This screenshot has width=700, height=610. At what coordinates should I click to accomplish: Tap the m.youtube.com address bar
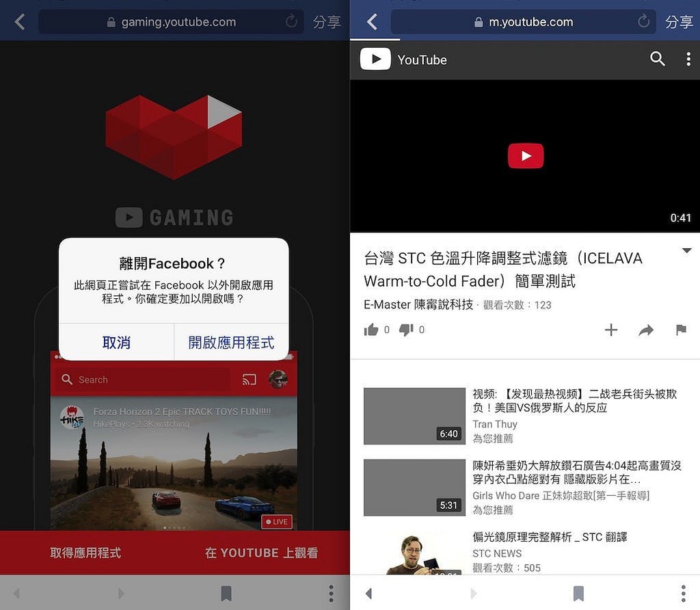[x=523, y=22]
